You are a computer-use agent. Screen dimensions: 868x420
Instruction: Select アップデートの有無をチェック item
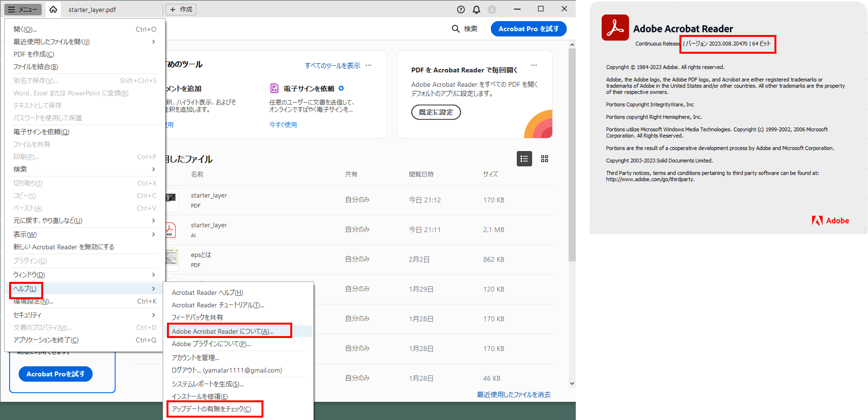[238, 409]
